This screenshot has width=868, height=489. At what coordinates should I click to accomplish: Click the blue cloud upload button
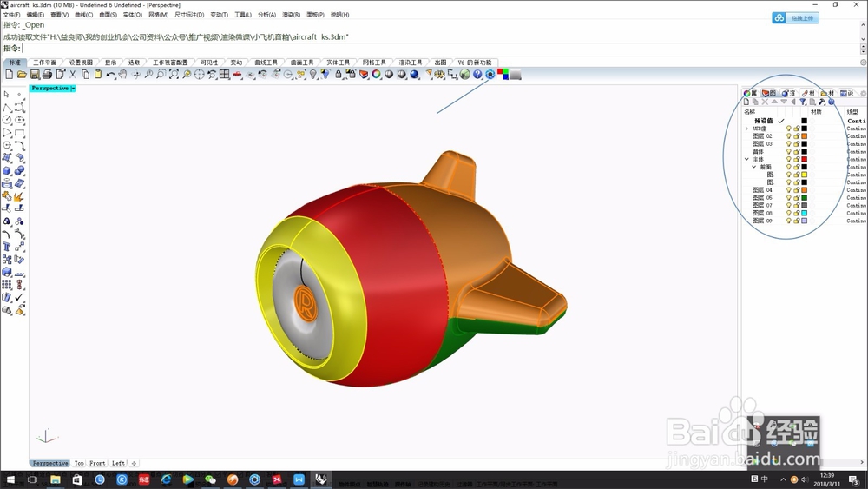point(795,18)
